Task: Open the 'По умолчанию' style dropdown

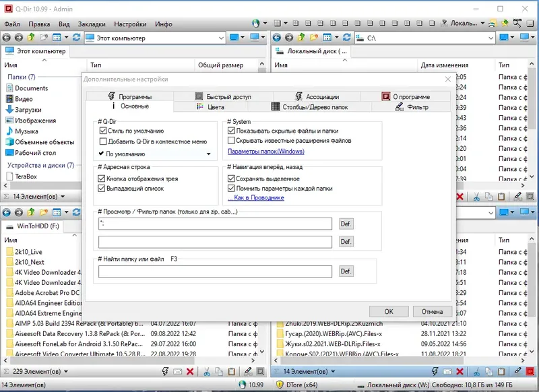Action: point(156,154)
